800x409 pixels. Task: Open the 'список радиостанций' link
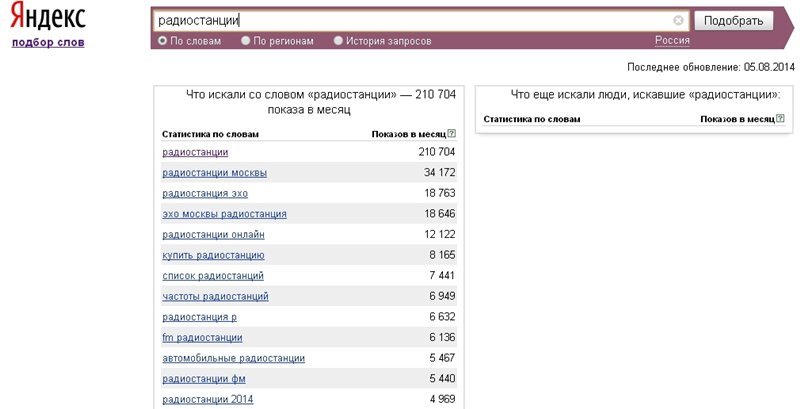[213, 276]
